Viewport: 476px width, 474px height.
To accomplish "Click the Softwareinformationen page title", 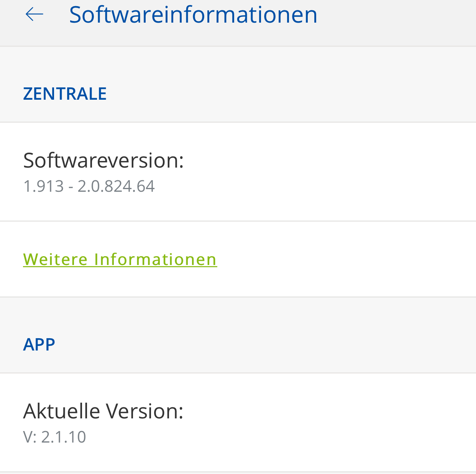I will [x=193, y=15].
